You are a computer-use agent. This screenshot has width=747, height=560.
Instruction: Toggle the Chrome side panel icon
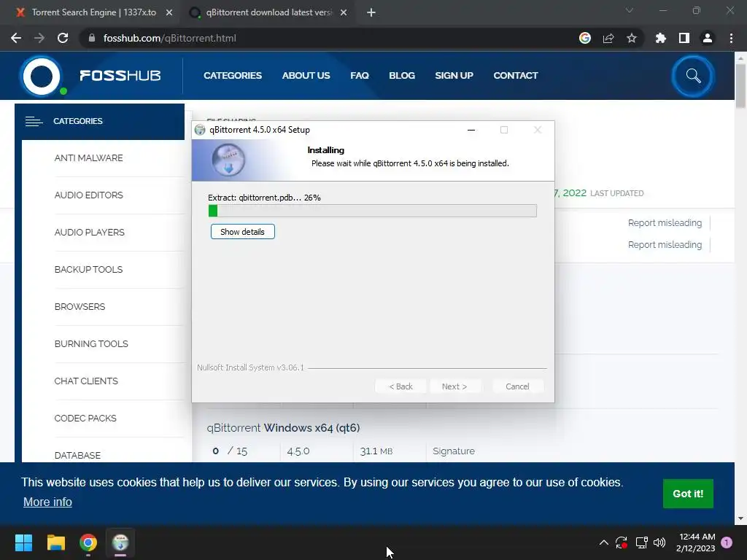[684, 38]
